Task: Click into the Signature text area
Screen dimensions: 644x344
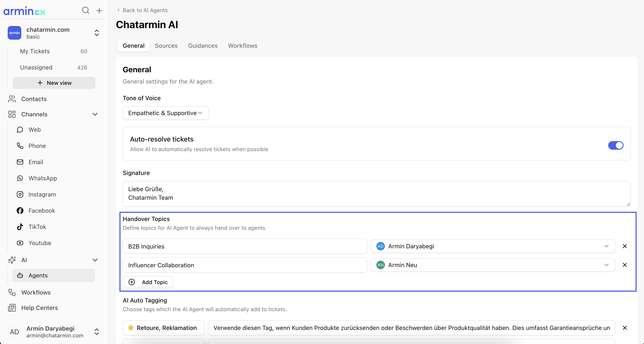Action: point(376,194)
